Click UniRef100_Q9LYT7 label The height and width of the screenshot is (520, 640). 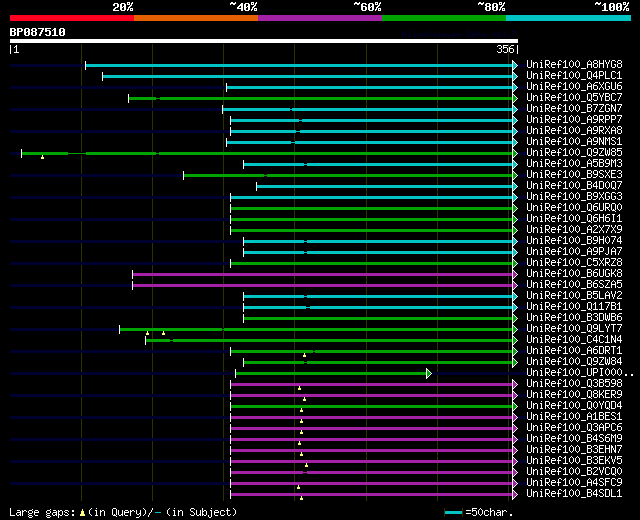click(x=574, y=329)
